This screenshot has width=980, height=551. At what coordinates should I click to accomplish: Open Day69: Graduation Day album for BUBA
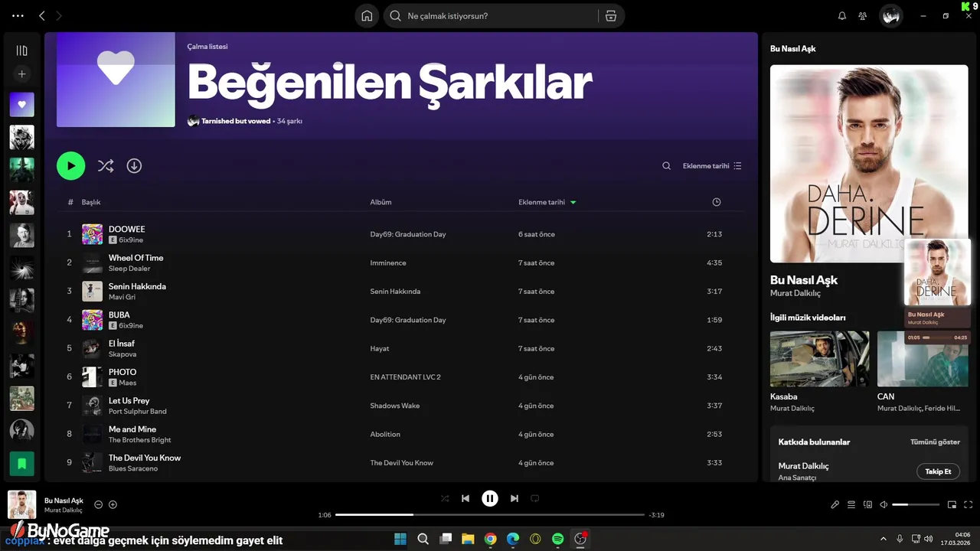click(x=408, y=320)
